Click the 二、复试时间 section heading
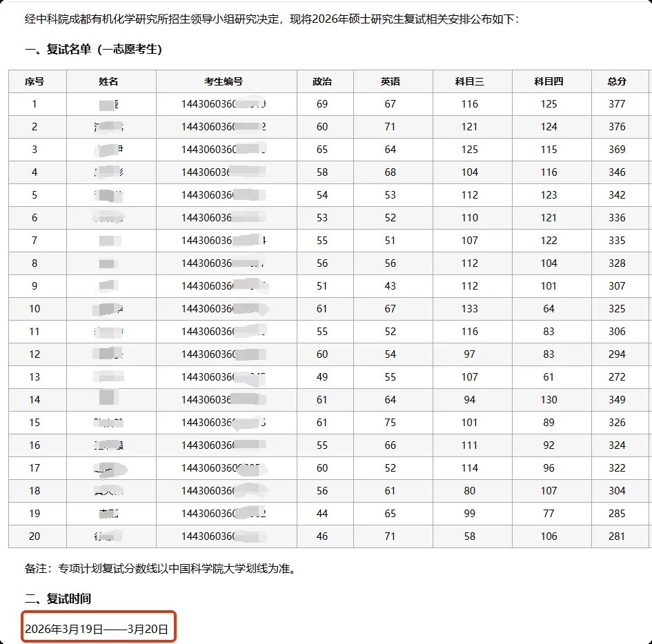This screenshot has width=652, height=644. click(x=58, y=598)
